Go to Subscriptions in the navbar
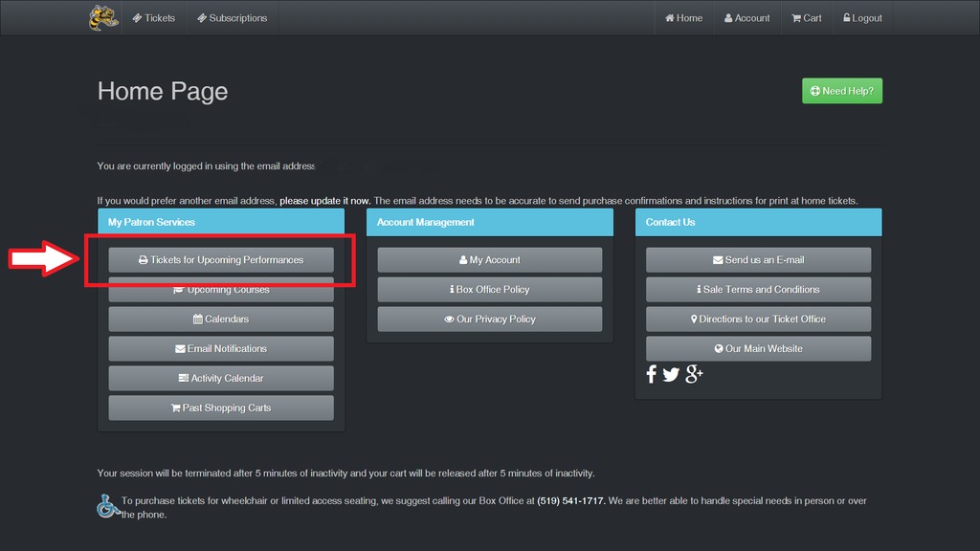The width and height of the screenshot is (980, 551). pos(233,18)
